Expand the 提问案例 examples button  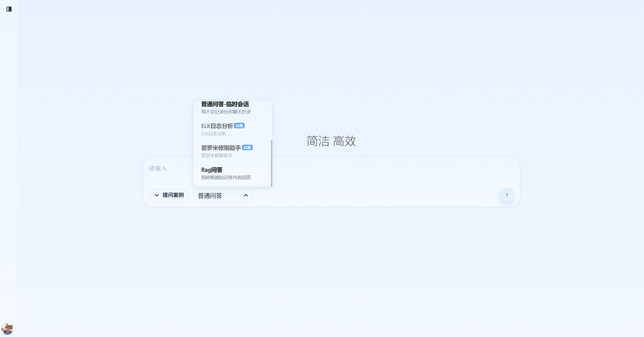[173, 195]
